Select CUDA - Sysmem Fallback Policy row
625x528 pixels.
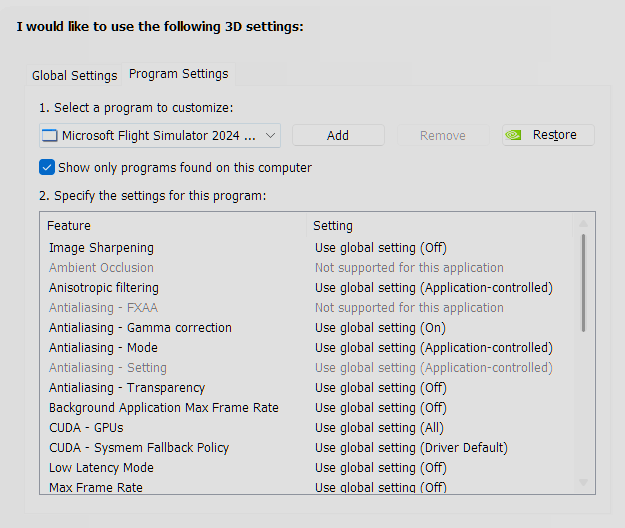click(306, 448)
